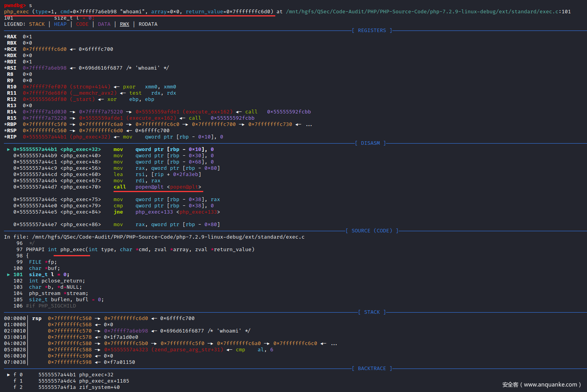Click the pwndbg> prompt text

tap(15, 5)
